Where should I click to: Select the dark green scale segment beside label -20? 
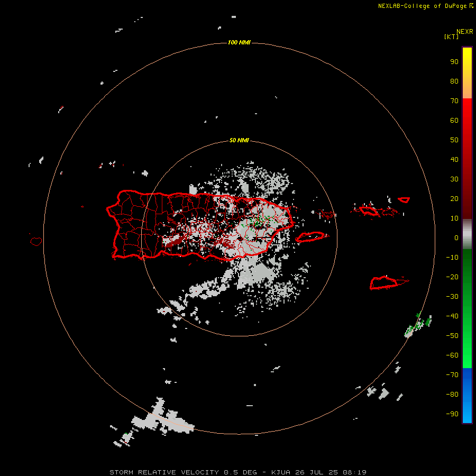click(x=467, y=273)
